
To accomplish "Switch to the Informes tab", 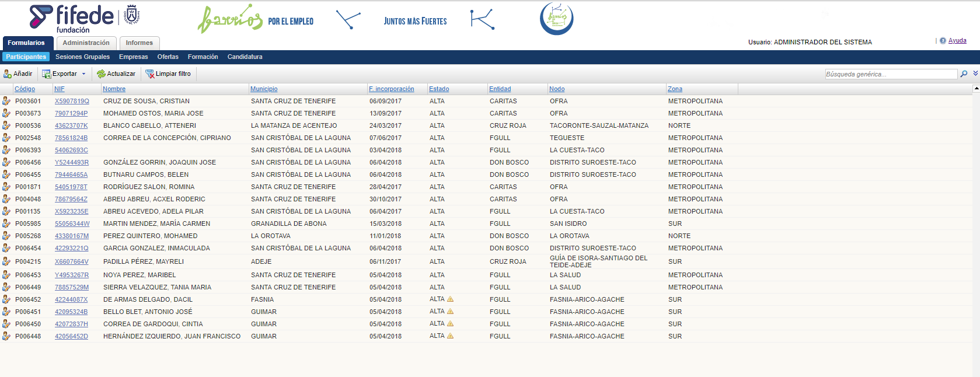I will tap(139, 43).
